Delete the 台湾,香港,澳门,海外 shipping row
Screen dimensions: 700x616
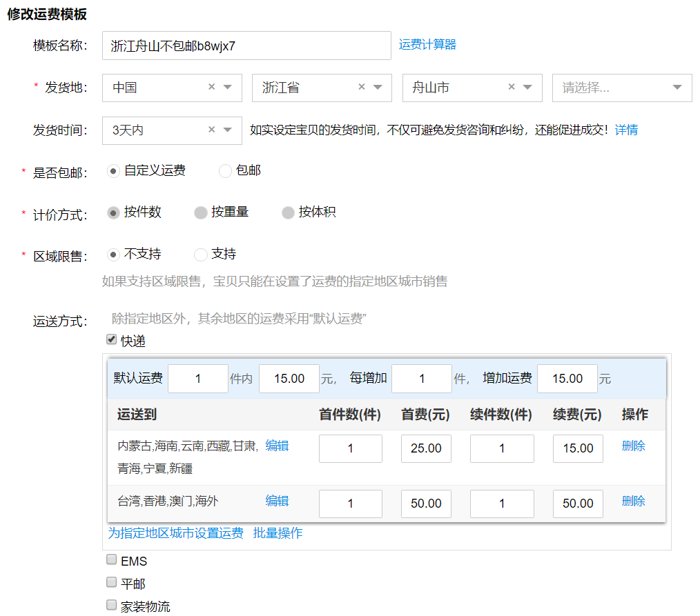coord(633,501)
